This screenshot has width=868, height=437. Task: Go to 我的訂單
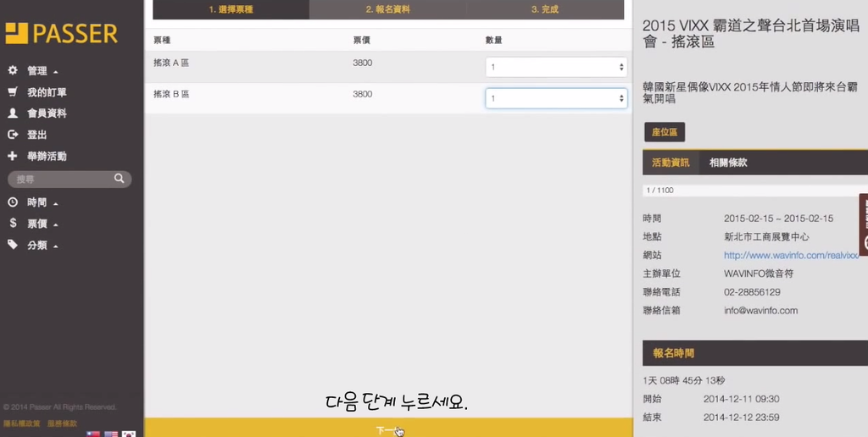47,92
